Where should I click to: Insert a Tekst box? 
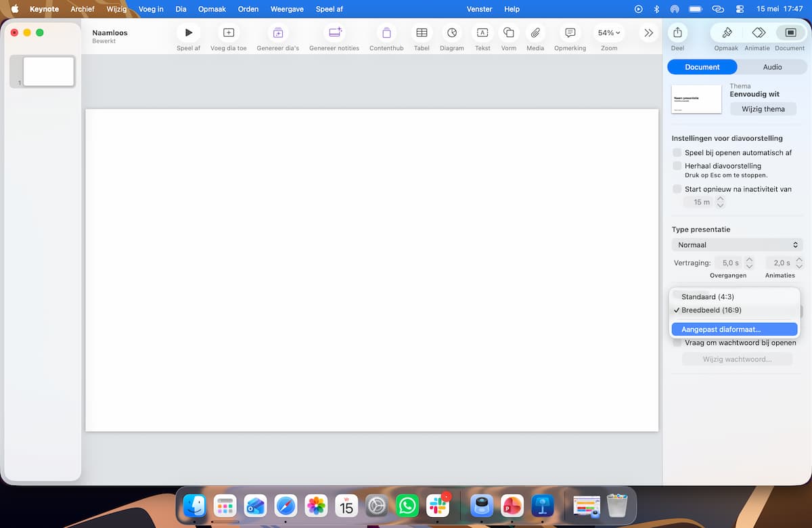tap(482, 32)
